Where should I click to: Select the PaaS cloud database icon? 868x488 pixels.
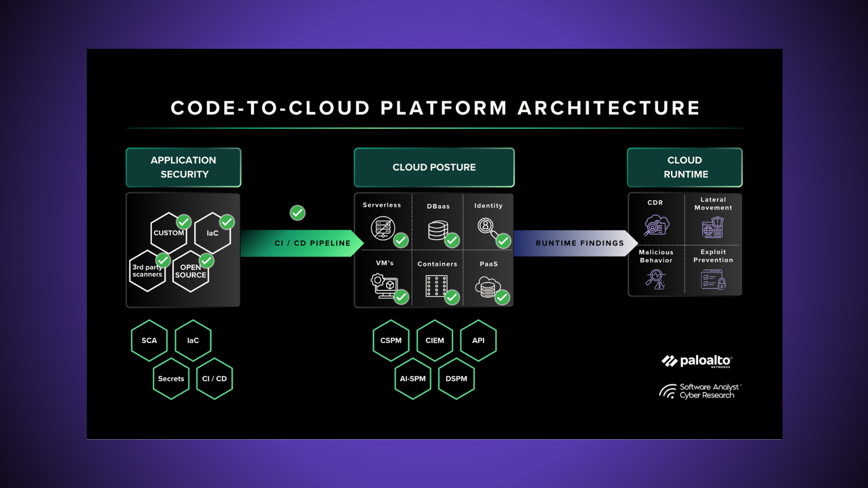[486, 286]
